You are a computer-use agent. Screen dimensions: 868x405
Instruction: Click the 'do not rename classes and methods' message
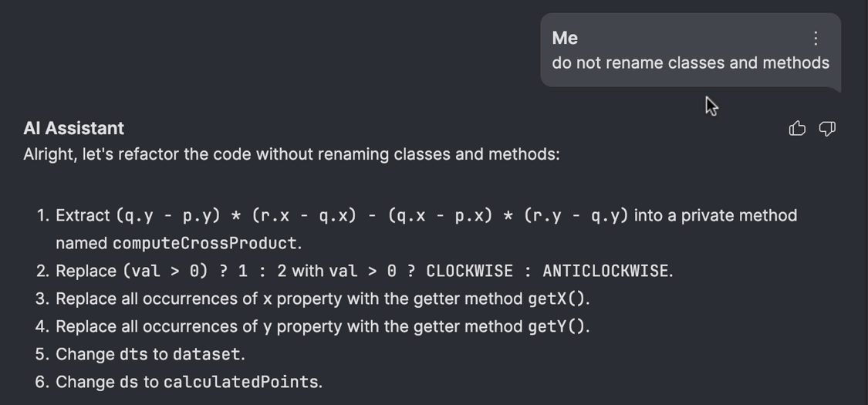[x=691, y=63]
